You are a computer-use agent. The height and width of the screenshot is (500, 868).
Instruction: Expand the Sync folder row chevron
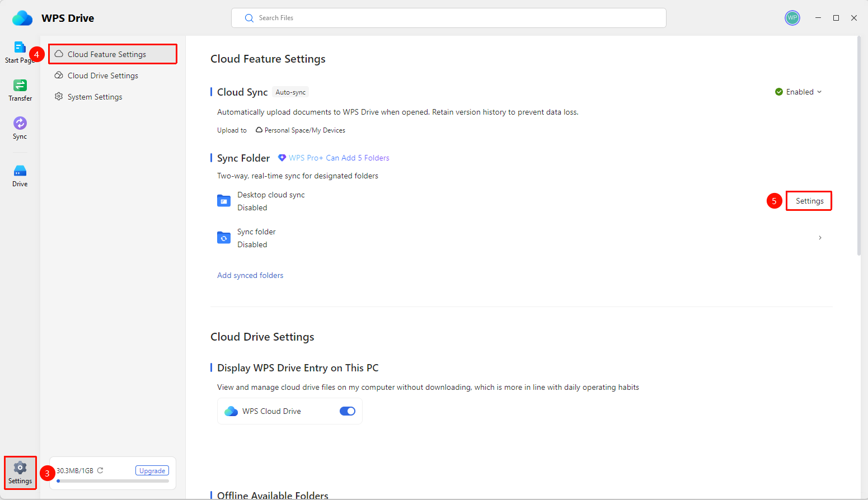tap(820, 238)
